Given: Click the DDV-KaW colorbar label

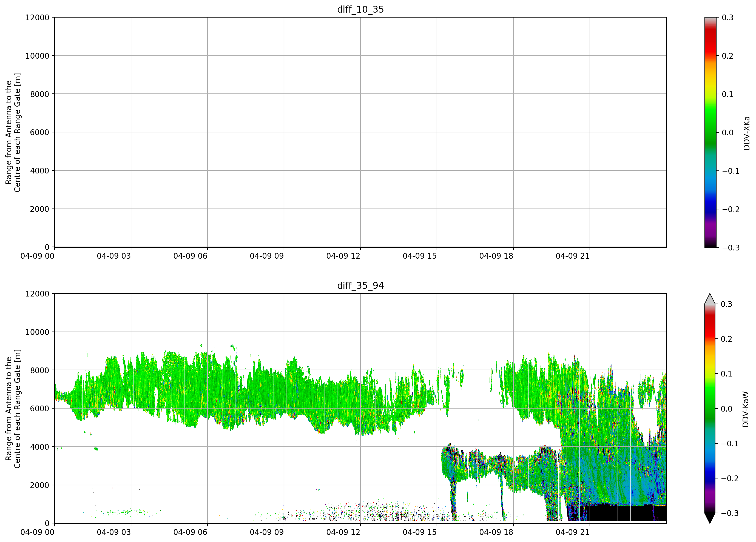Looking at the screenshot, I should 746,409.
